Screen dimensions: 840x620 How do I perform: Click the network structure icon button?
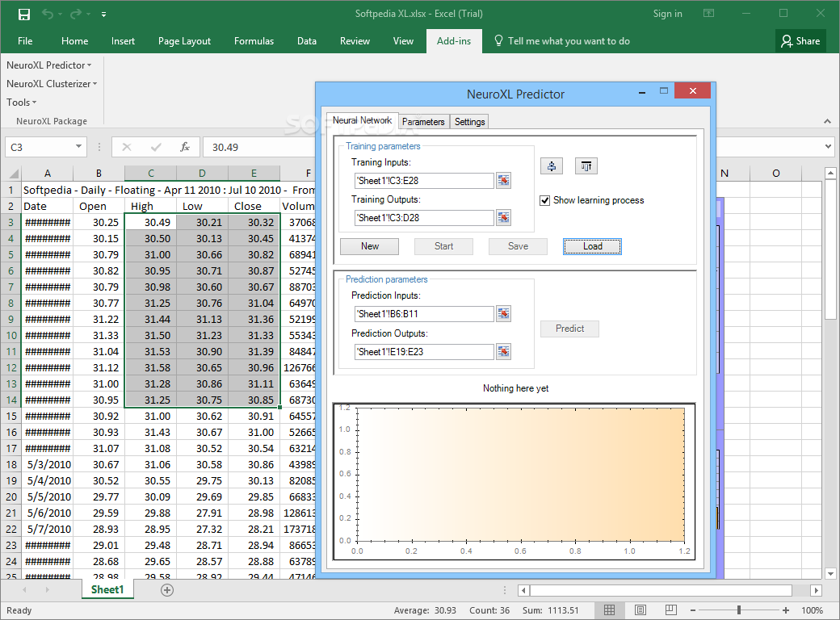552,166
